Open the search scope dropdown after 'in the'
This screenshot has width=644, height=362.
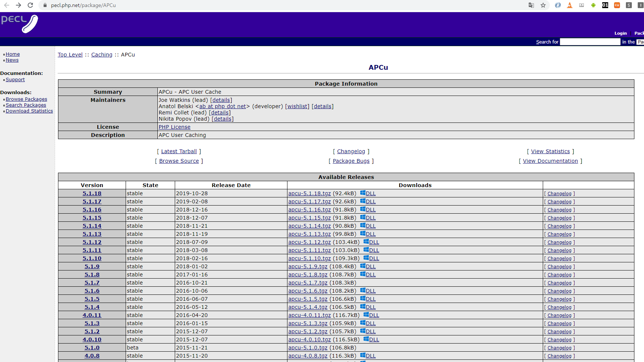(640, 42)
